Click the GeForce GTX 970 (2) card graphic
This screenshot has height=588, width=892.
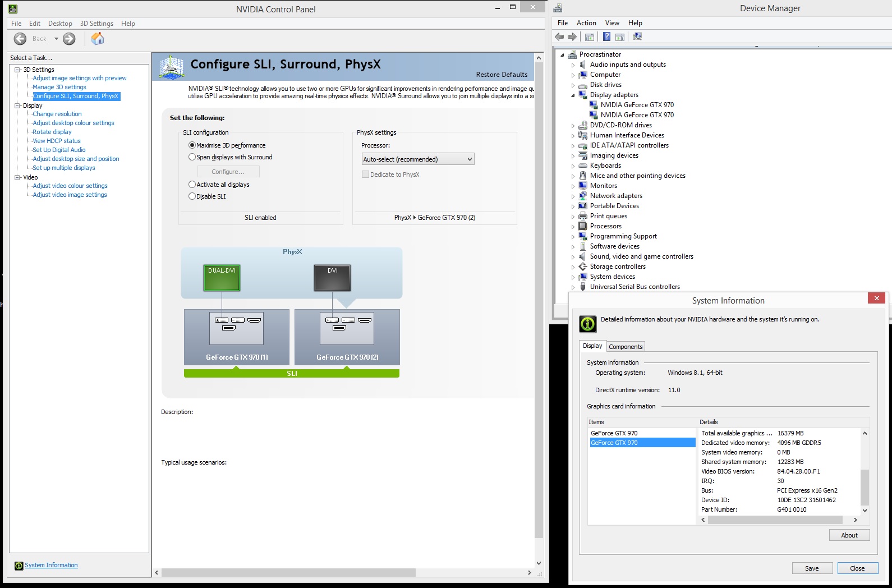tap(347, 337)
